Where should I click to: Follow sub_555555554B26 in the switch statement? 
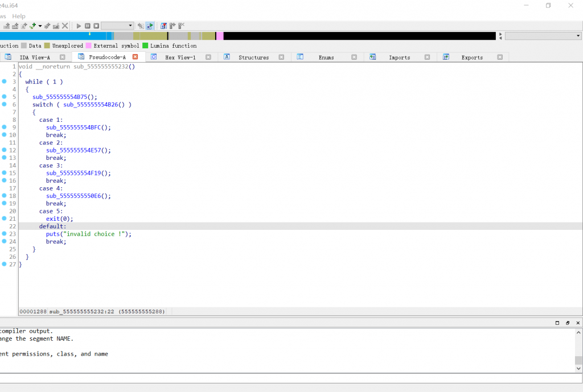tap(91, 105)
